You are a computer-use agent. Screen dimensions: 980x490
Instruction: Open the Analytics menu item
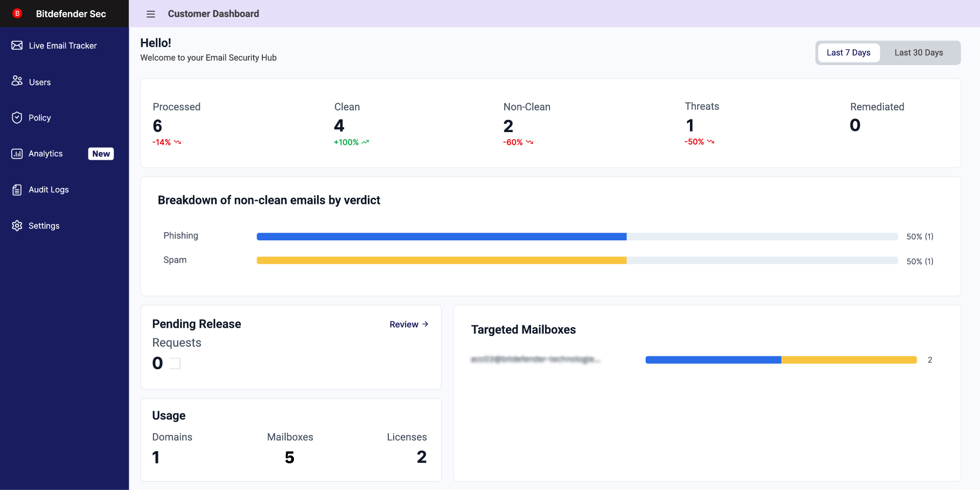(x=46, y=154)
